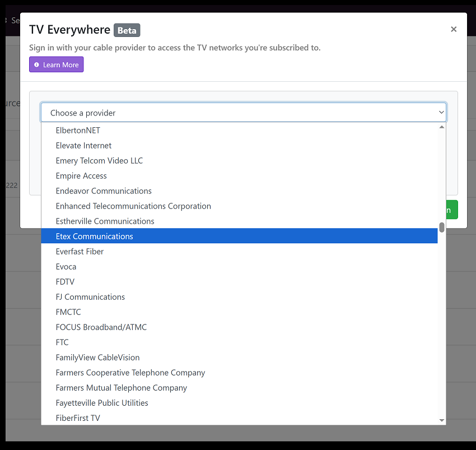Select Evoca from the dropdown list

[x=66, y=266]
